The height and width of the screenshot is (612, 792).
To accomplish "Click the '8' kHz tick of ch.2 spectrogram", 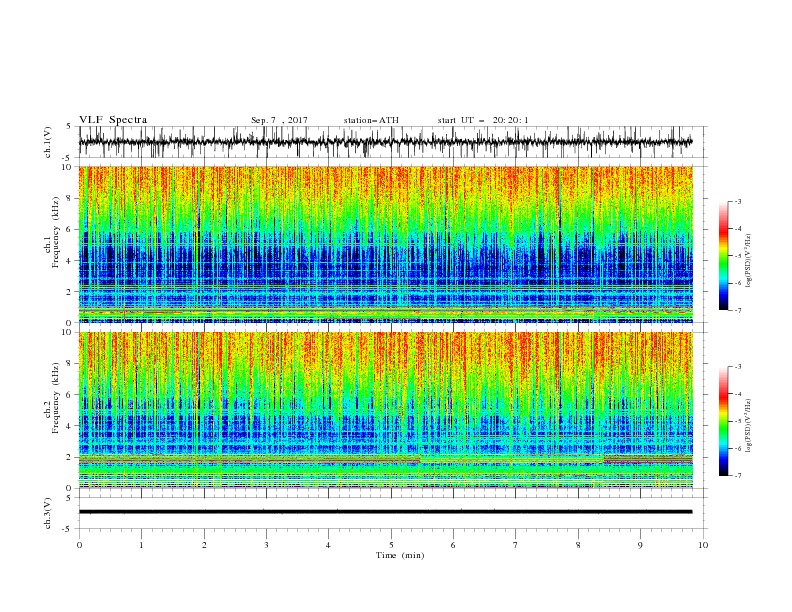I will (69, 364).
